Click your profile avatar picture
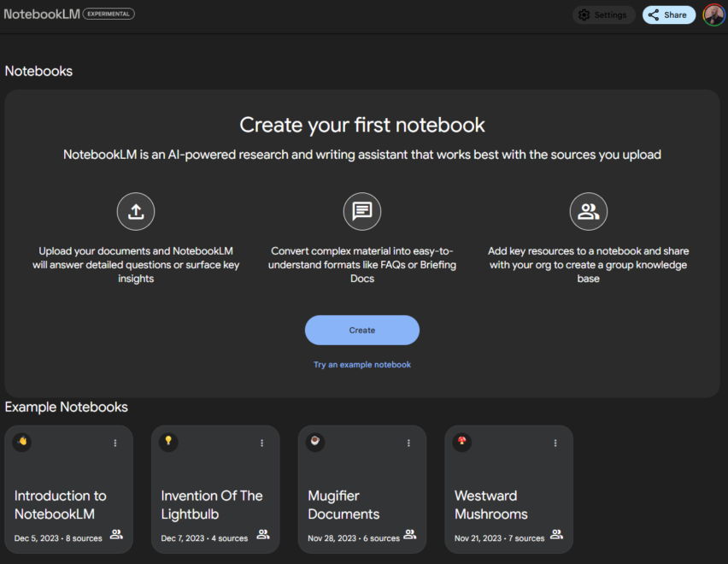Image resolution: width=728 pixels, height=564 pixels. 714,15
